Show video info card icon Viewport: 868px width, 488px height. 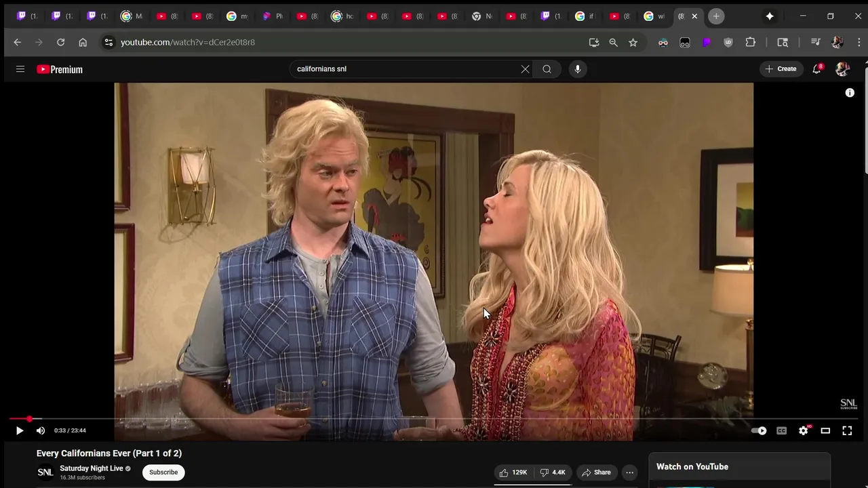(850, 93)
